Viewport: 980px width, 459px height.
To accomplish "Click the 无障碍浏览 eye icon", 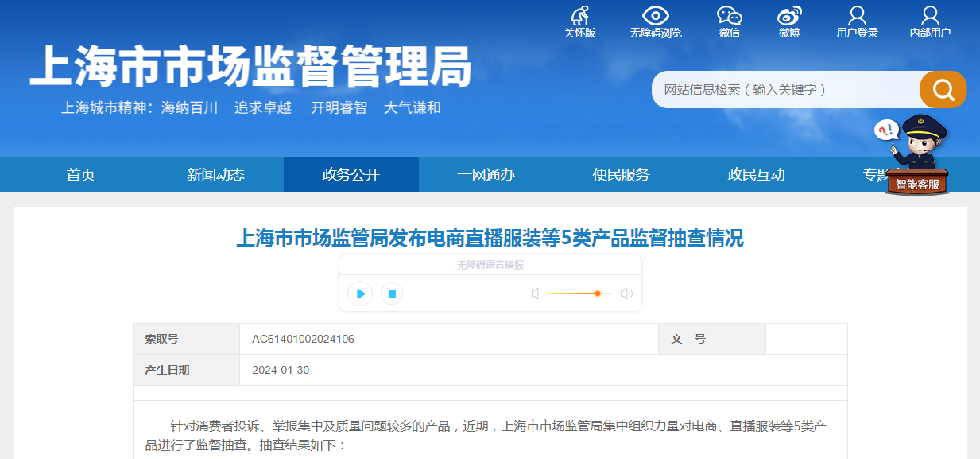I will [x=656, y=17].
